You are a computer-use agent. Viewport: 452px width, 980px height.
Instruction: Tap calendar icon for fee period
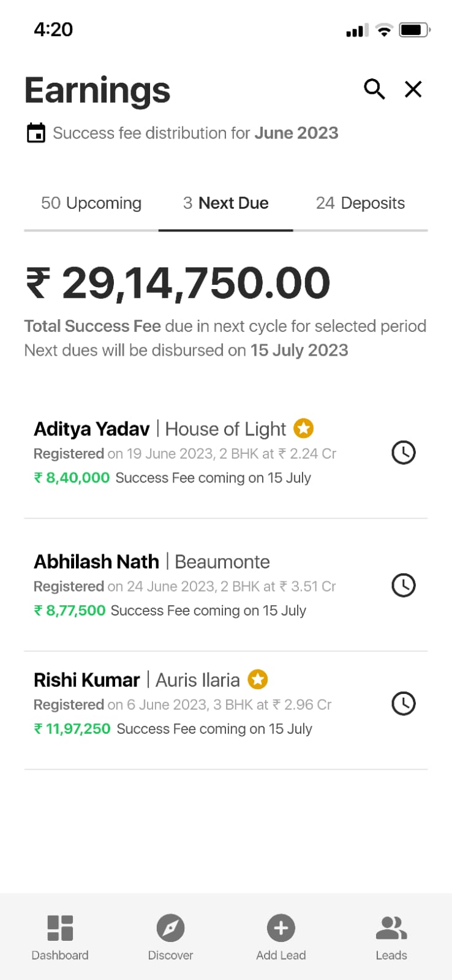36,133
